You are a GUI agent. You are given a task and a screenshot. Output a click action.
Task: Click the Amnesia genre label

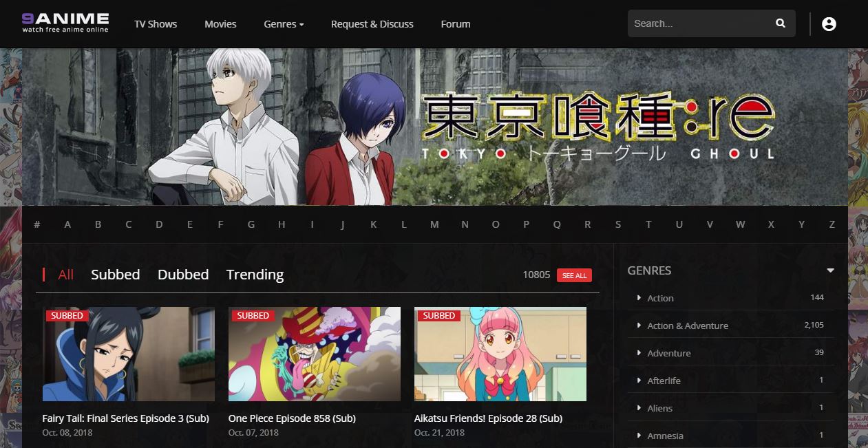pos(666,436)
